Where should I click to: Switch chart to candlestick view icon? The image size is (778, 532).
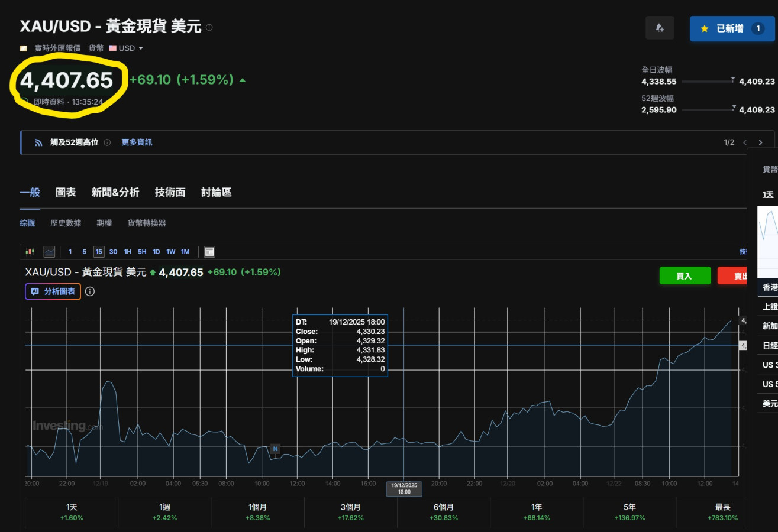point(30,252)
